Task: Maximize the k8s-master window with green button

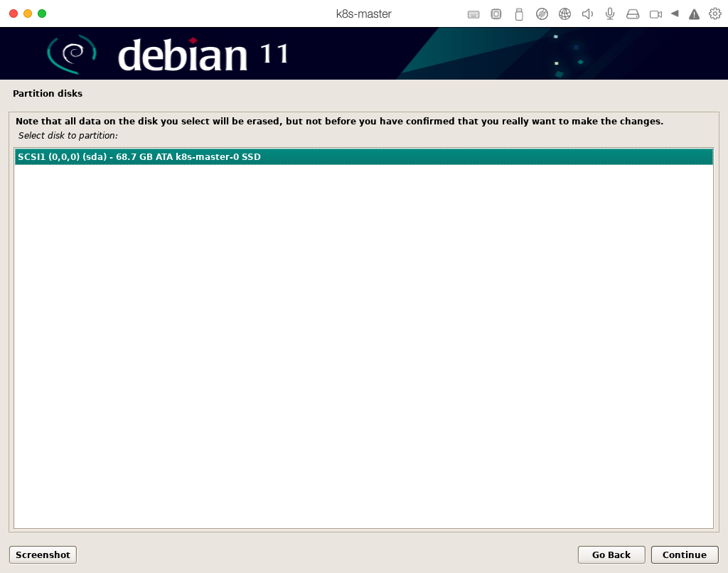Action: [42, 14]
